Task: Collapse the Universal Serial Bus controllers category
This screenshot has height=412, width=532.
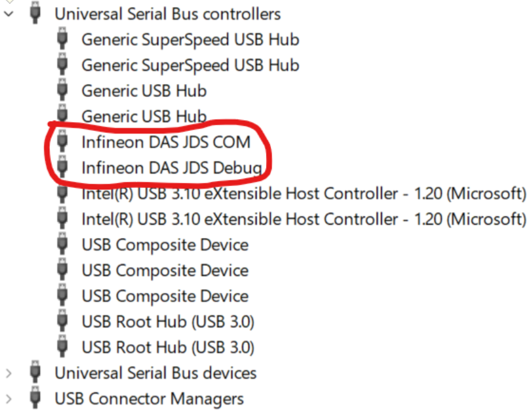Action: [x=8, y=13]
